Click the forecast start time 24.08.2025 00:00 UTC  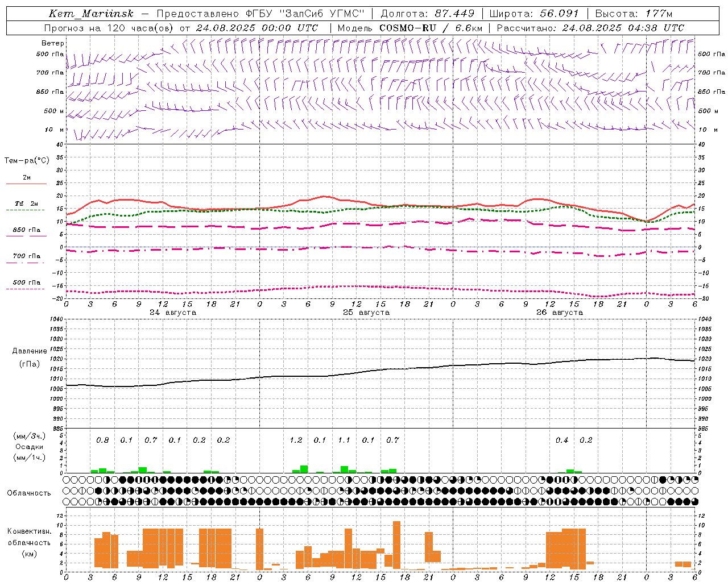[x=257, y=28]
